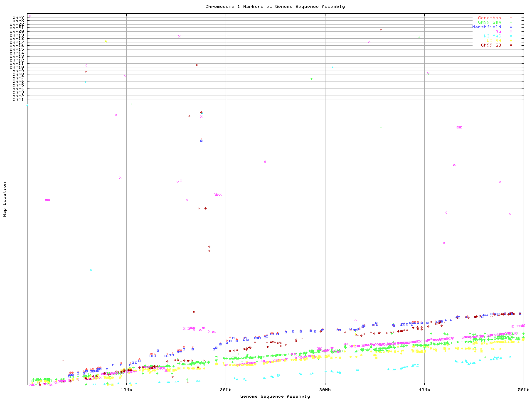The image size is (532, 399).
Task: Click the 40Mb x-axis tick label
Action: click(x=424, y=390)
